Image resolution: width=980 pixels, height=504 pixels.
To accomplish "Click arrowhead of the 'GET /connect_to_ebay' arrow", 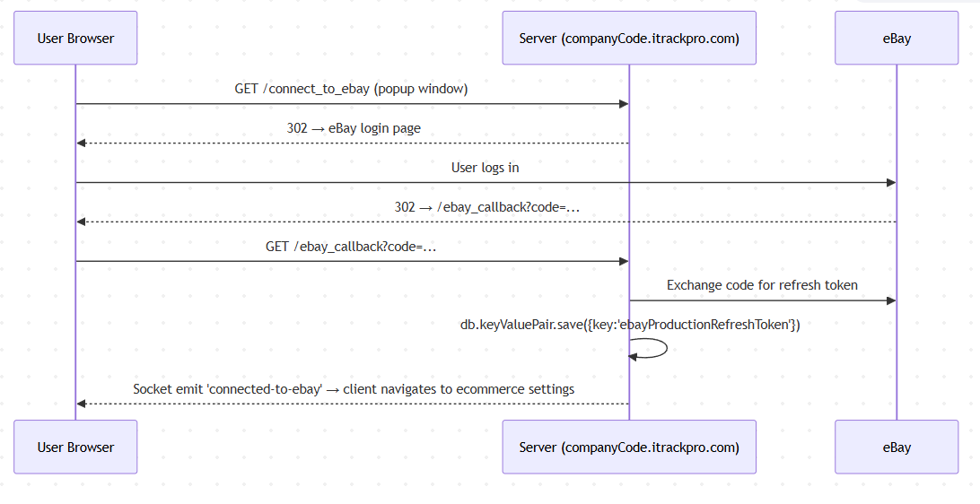I will (x=623, y=104).
